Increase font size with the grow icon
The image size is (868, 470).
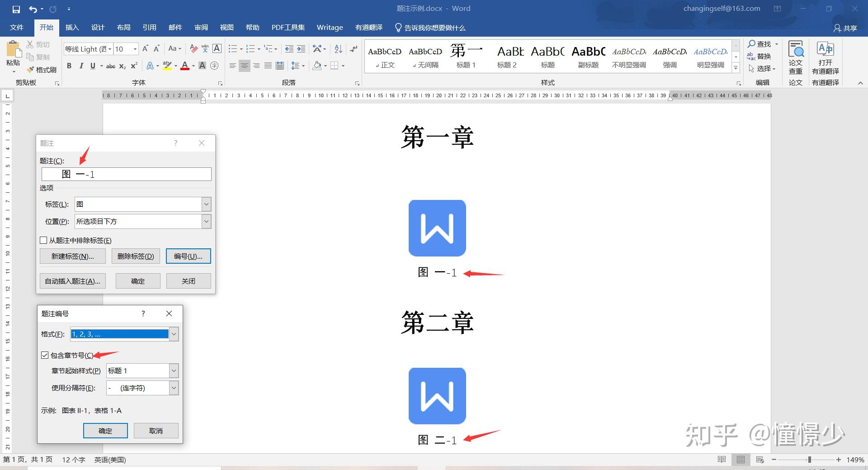[145, 49]
